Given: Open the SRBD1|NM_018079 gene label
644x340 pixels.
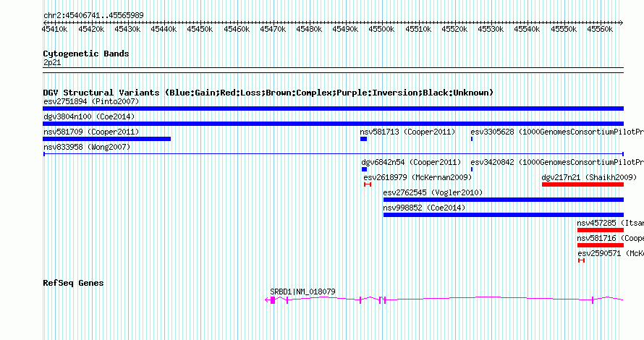Looking at the screenshot, I should pos(302,292).
